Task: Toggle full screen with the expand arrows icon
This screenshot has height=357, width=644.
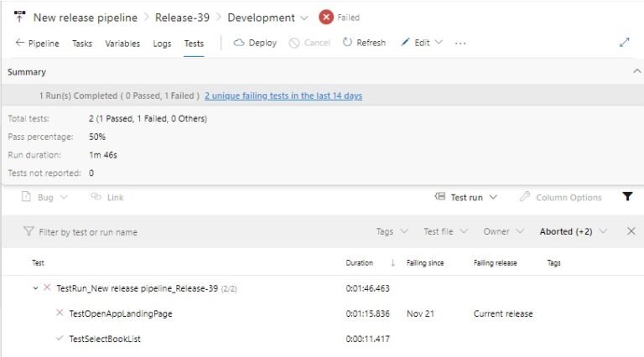Action: (x=624, y=42)
